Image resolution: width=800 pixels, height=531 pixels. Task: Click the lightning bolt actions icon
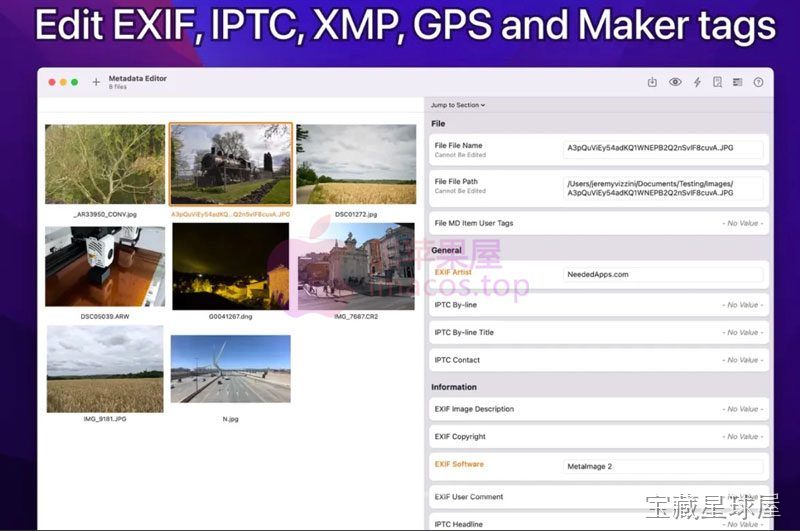click(x=697, y=82)
